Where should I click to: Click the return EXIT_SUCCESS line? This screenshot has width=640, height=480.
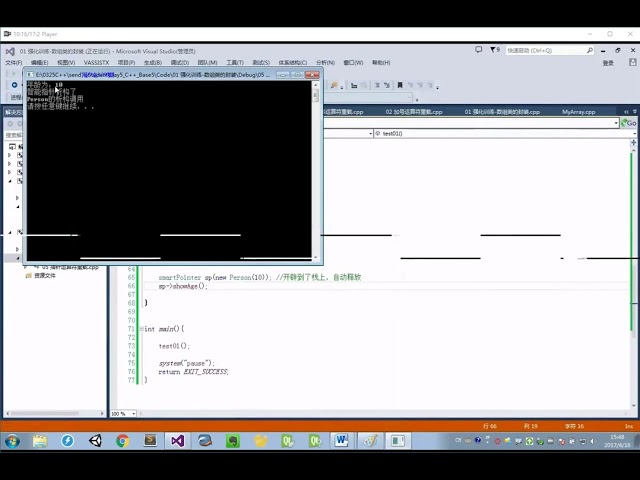pos(193,372)
